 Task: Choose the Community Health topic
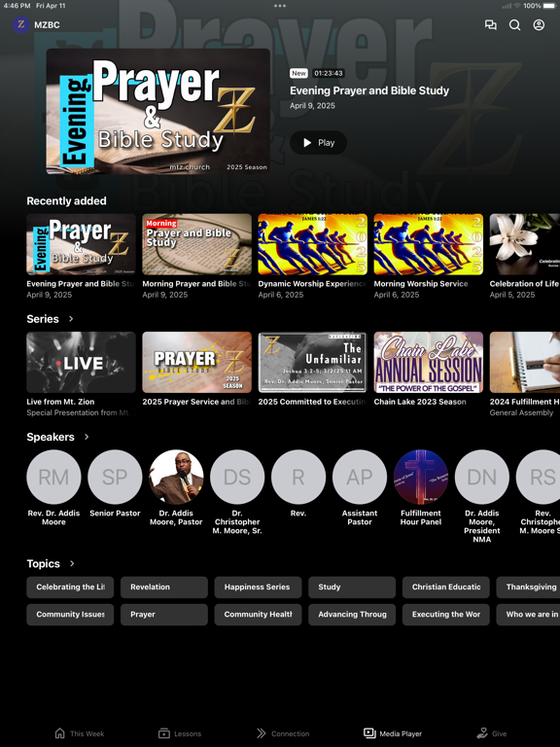pos(258,615)
